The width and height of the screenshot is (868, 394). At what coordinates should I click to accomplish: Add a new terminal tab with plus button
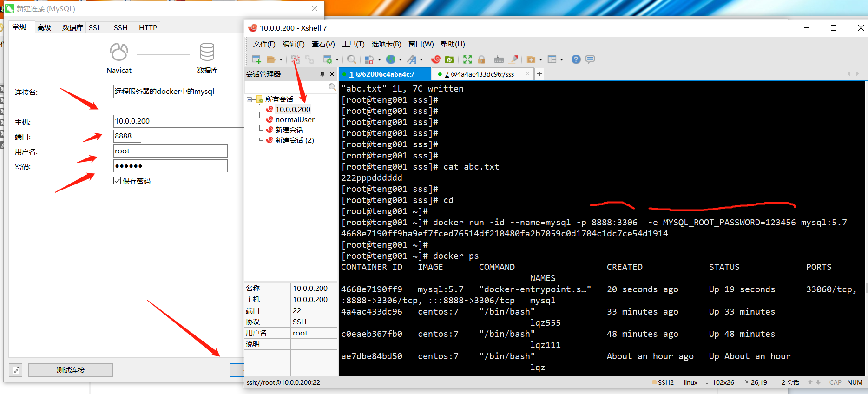(539, 74)
